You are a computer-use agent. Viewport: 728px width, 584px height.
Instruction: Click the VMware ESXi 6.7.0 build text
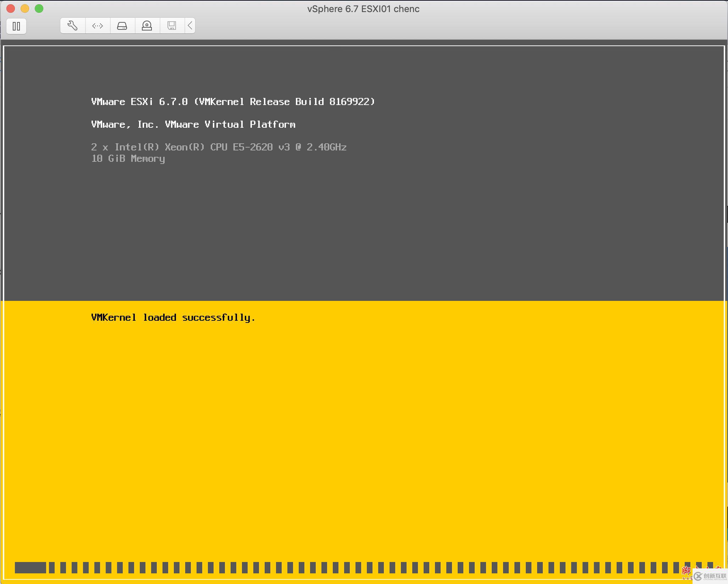(232, 101)
